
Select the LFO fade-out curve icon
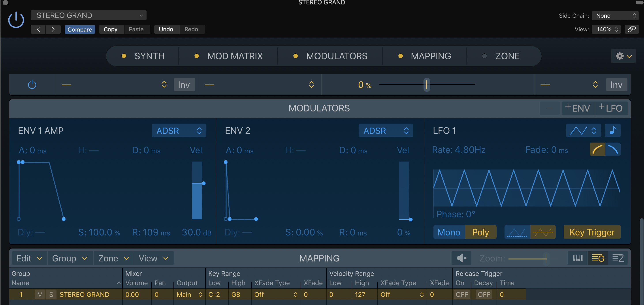click(612, 149)
